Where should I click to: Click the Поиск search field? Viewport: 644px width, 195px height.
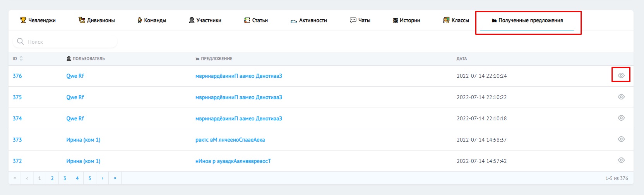pos(70,42)
